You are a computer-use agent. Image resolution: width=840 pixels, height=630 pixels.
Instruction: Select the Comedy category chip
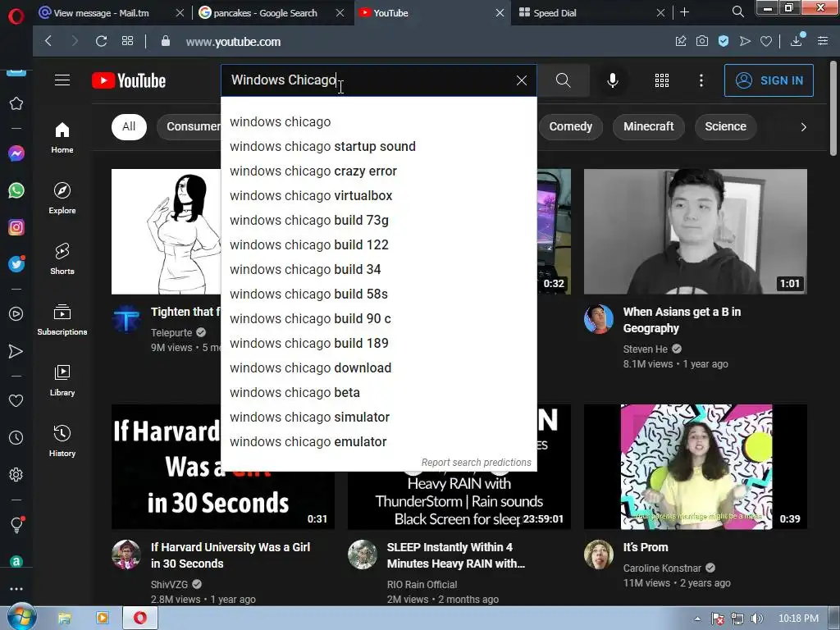[x=570, y=127]
